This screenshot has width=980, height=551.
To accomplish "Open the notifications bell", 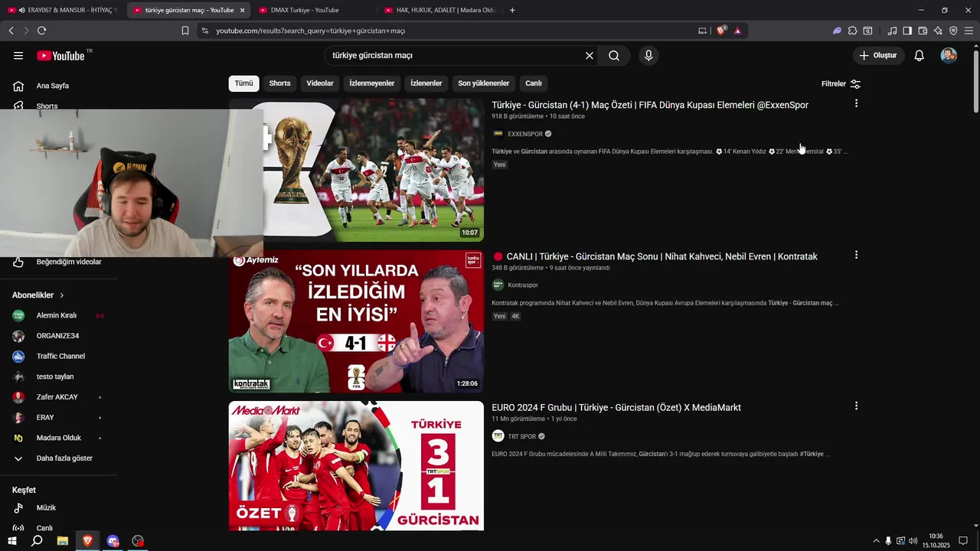I will coord(919,55).
